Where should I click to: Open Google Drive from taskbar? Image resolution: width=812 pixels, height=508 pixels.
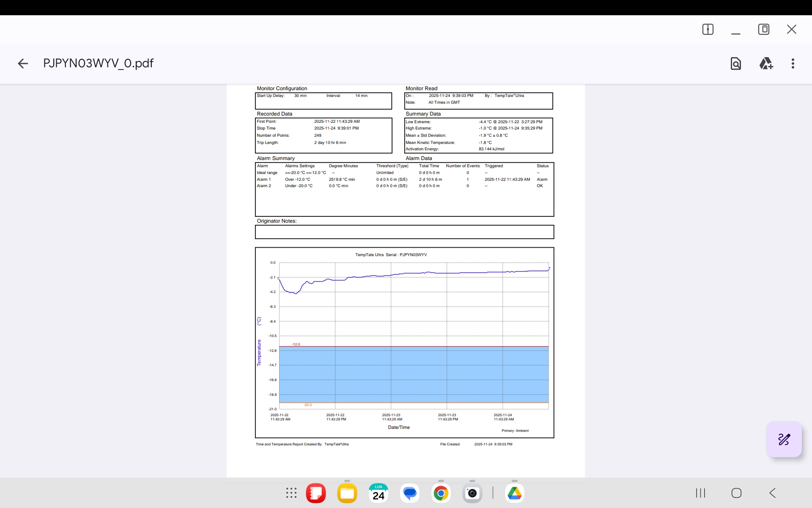click(x=514, y=493)
